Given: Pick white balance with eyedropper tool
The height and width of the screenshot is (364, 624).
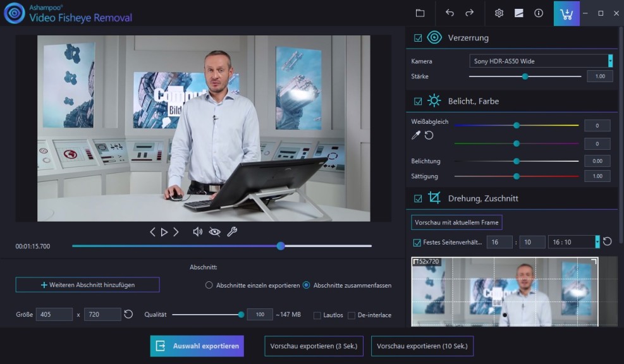Looking at the screenshot, I should (416, 135).
